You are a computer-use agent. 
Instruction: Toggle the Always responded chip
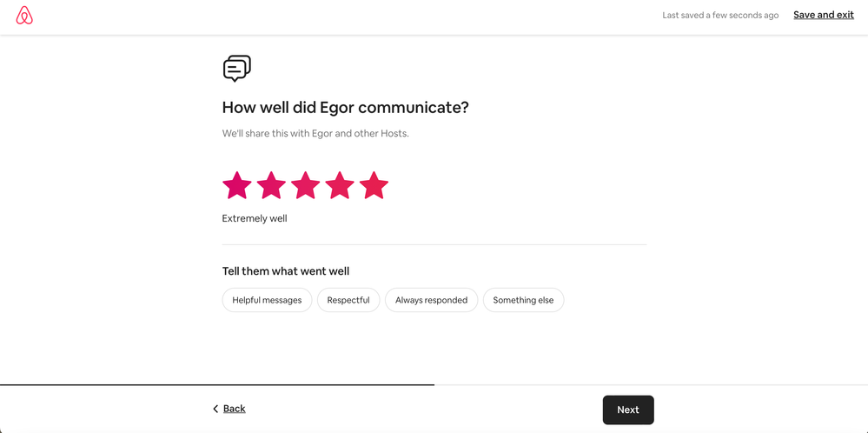431,300
